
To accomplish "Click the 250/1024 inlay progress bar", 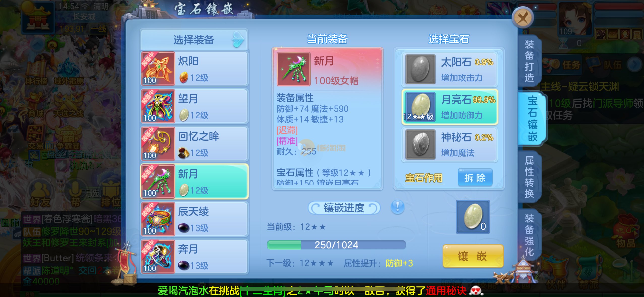I will click(x=336, y=245).
